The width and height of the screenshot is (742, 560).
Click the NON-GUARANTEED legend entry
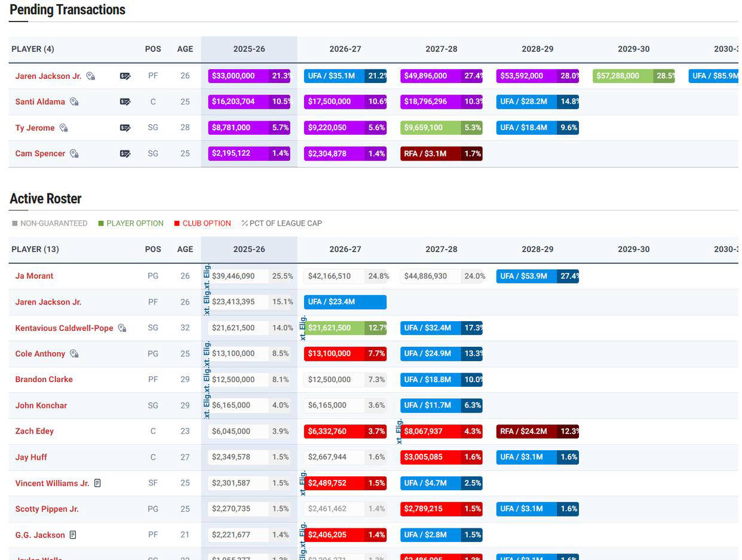tap(50, 223)
